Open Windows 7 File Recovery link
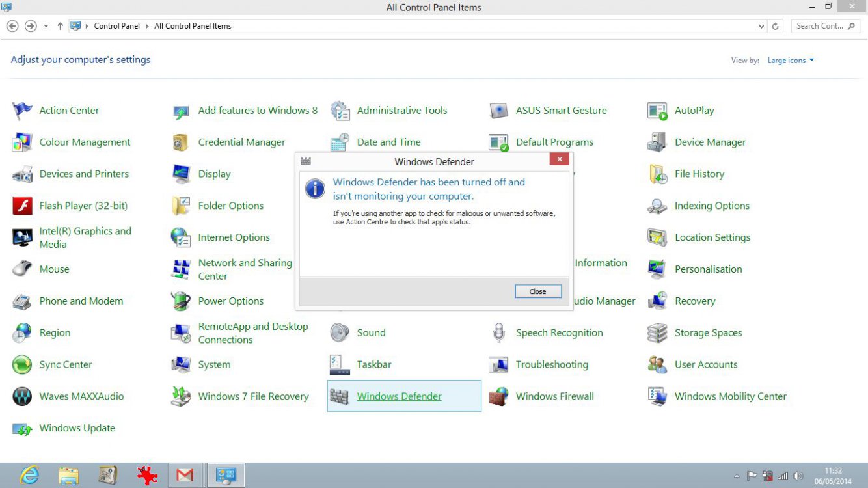 click(253, 396)
